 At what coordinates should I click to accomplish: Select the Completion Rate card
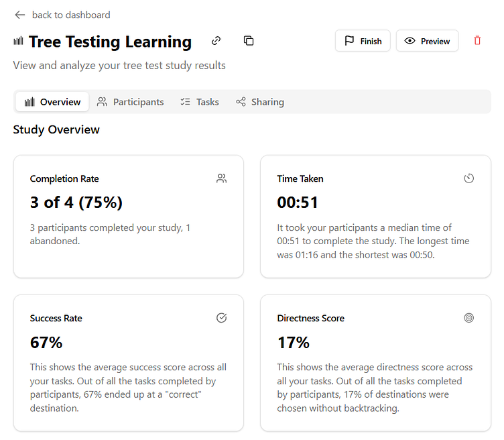[128, 216]
